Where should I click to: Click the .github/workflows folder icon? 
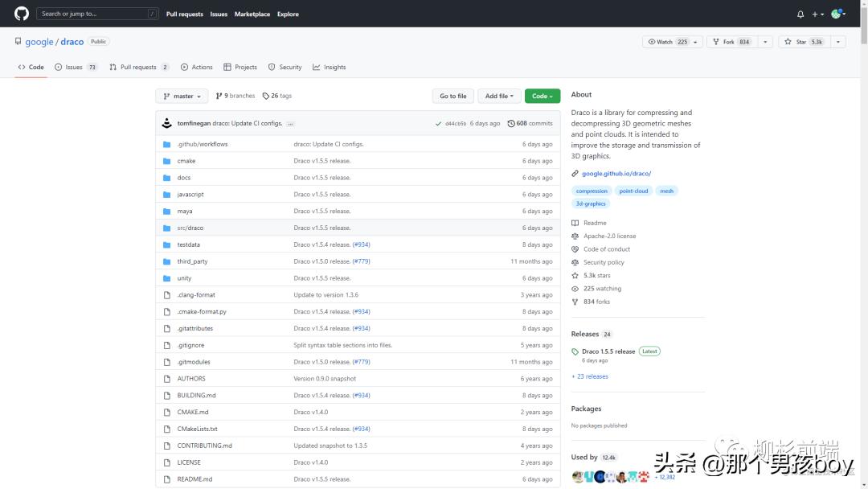(x=167, y=144)
